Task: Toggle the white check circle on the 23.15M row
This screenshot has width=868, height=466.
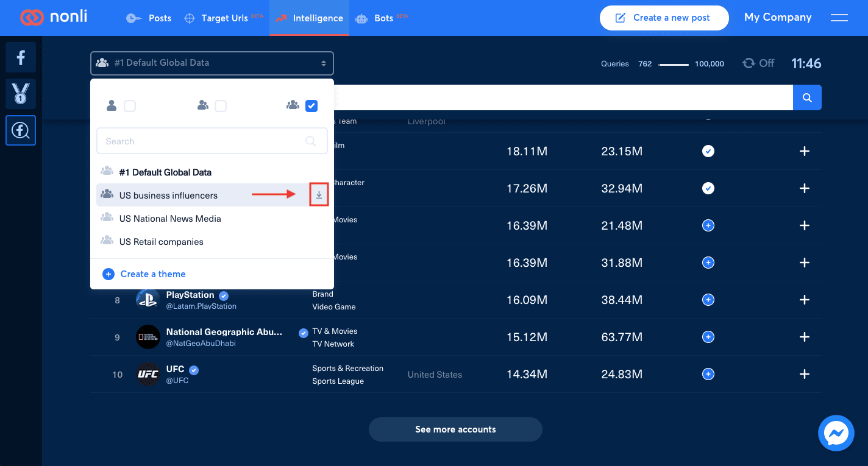Action: (708, 151)
